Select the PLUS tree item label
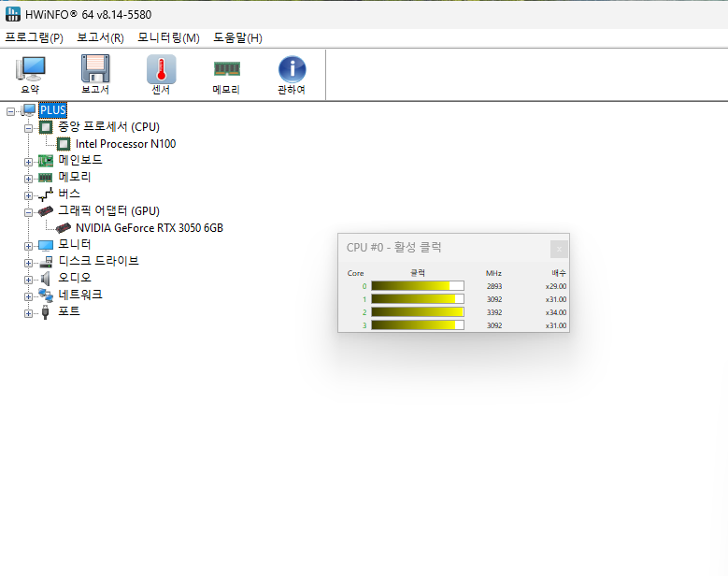 click(x=53, y=110)
